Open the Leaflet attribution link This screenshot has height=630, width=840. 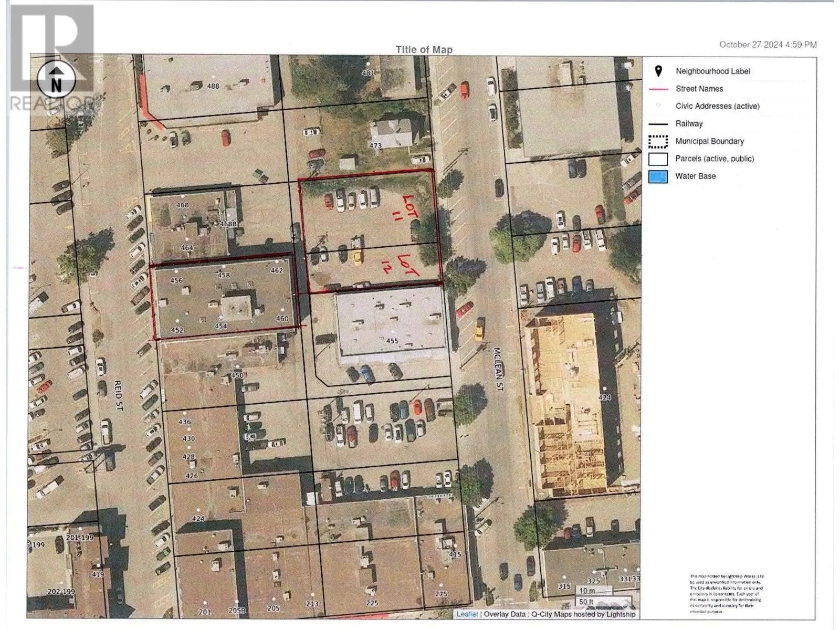coord(467,614)
